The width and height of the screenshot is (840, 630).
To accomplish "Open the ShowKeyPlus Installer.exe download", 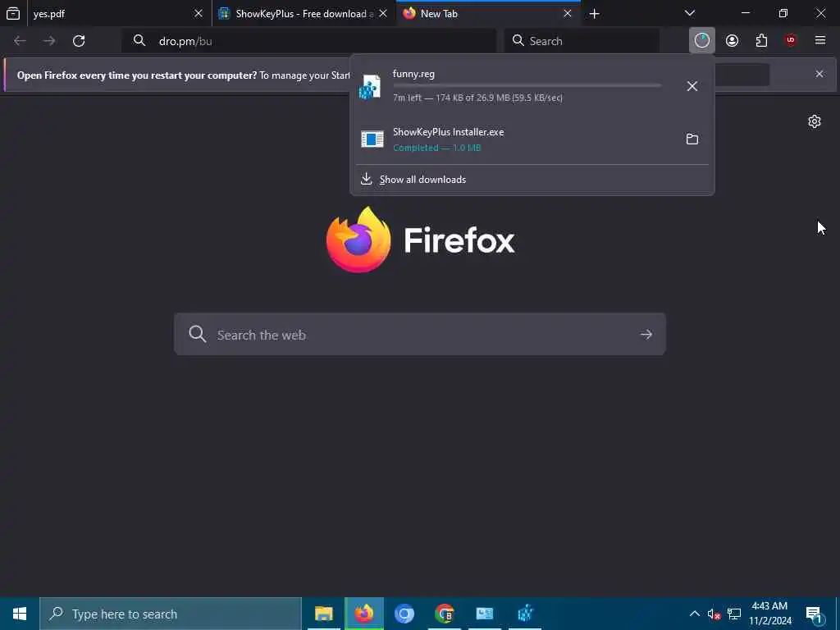I will [x=514, y=139].
